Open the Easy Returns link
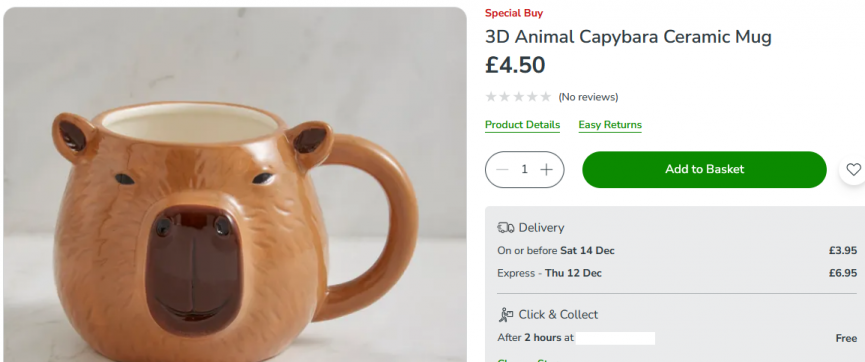The image size is (865, 362). tap(610, 125)
